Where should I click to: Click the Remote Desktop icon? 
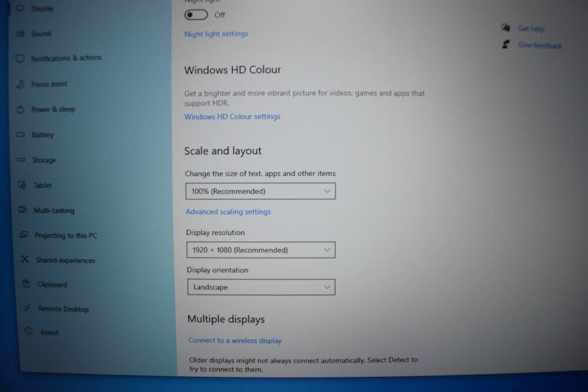[28, 308]
